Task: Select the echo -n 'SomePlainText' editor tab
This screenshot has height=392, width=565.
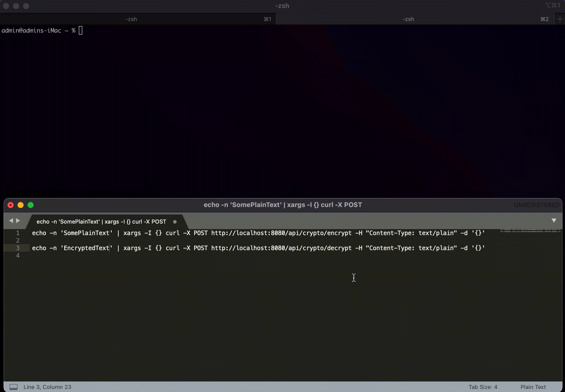Action: click(101, 222)
